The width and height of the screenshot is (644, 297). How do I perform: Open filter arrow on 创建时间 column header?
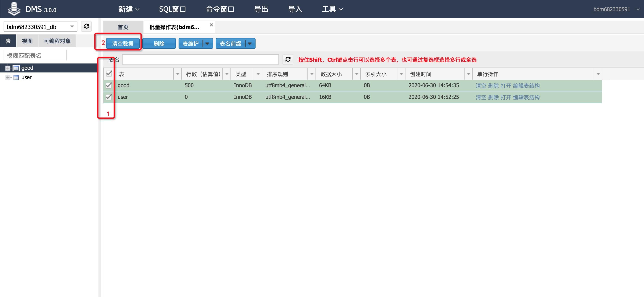pos(468,74)
